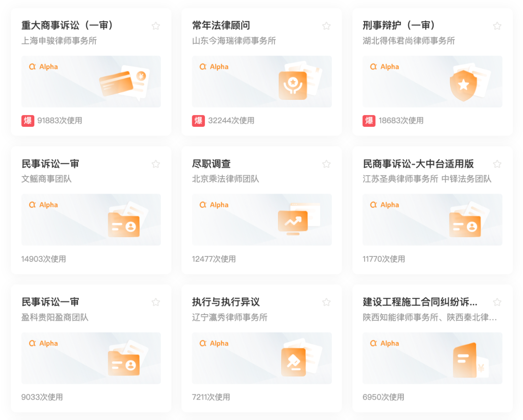The height and width of the screenshot is (420, 523).
Task: Open the 民商事诉讼-大中台适用版 title
Action: [418, 164]
